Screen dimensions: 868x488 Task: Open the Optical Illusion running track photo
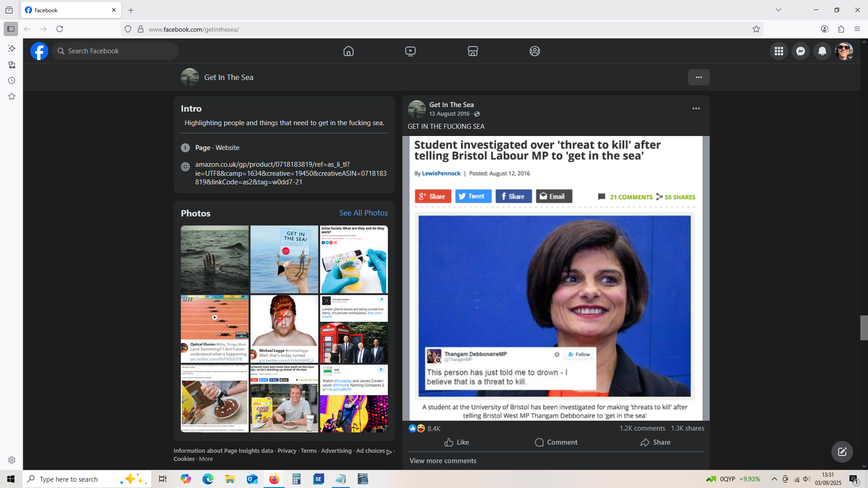point(215,329)
